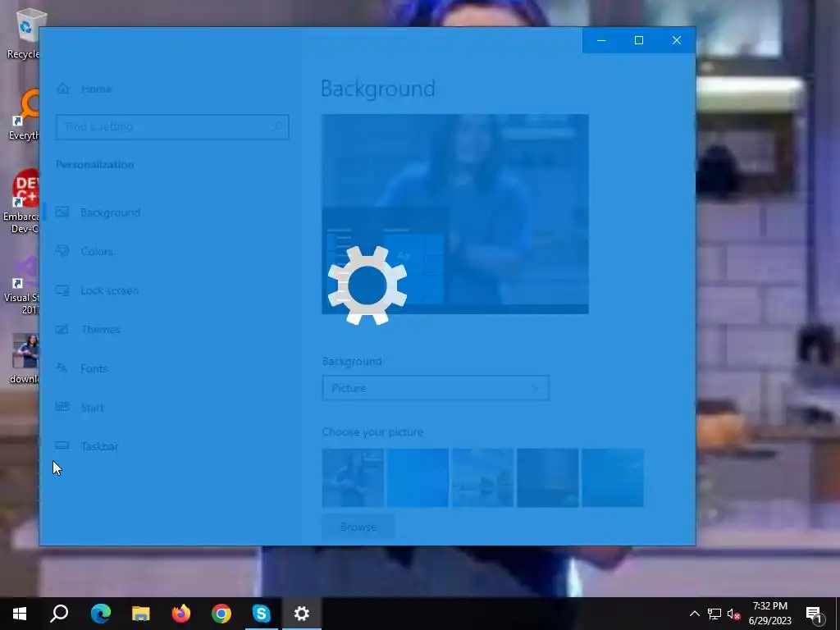The height and width of the screenshot is (630, 840).
Task: Open Taskbar settings in sidebar
Action: pos(99,446)
